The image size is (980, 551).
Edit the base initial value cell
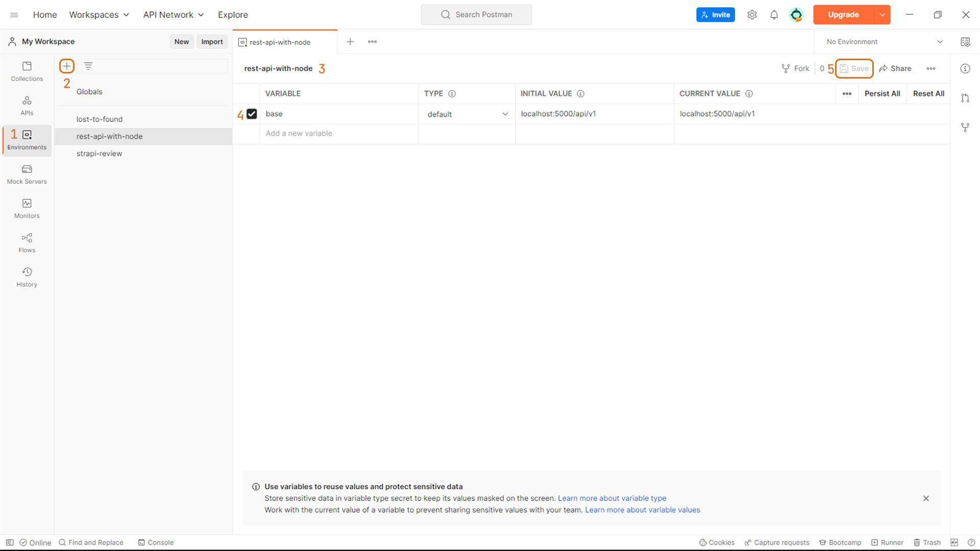coord(594,114)
